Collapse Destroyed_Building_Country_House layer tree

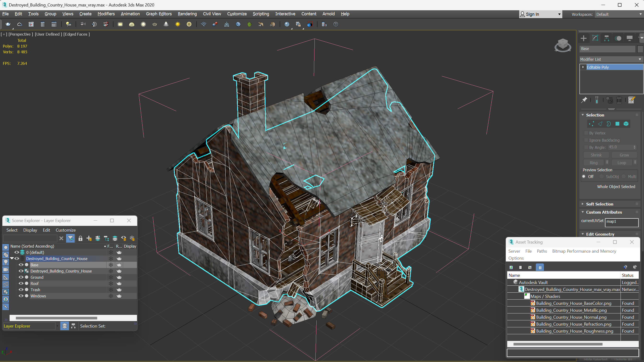coord(12,259)
